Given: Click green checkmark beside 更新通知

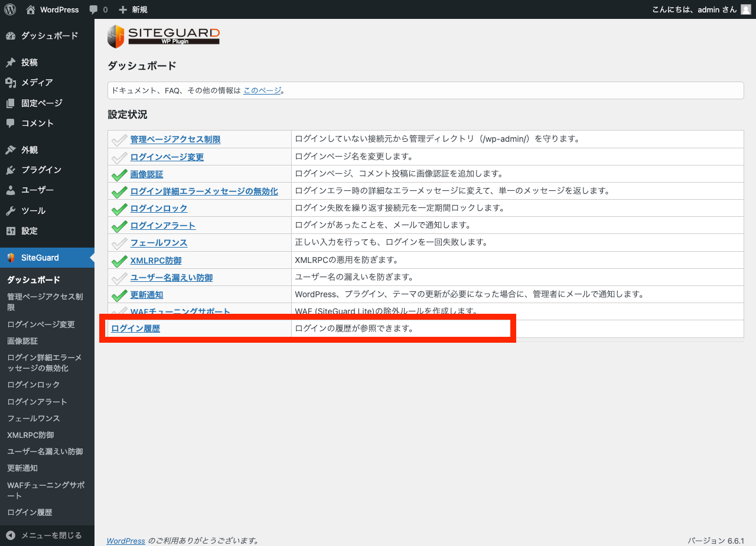Looking at the screenshot, I should pos(119,295).
